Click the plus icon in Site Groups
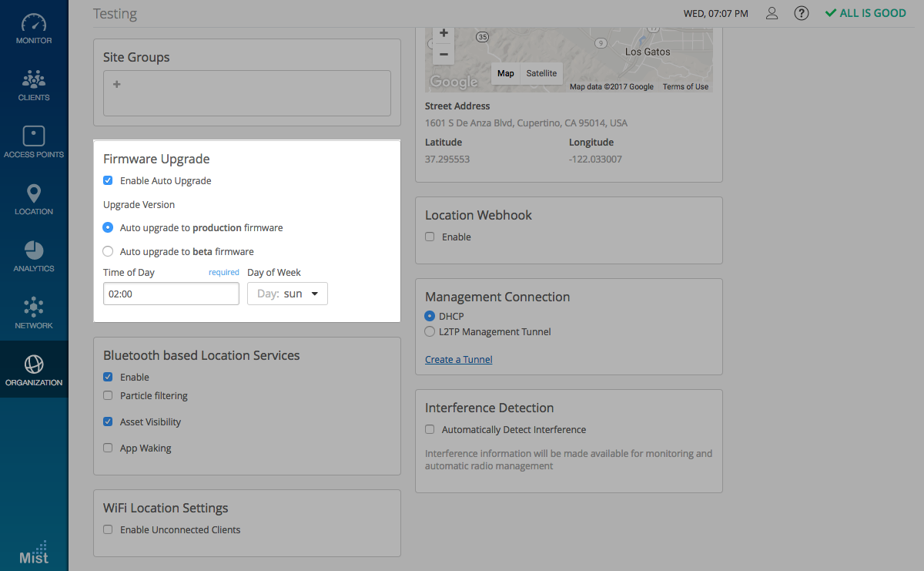Screen dimensions: 924x571 (x=117, y=85)
